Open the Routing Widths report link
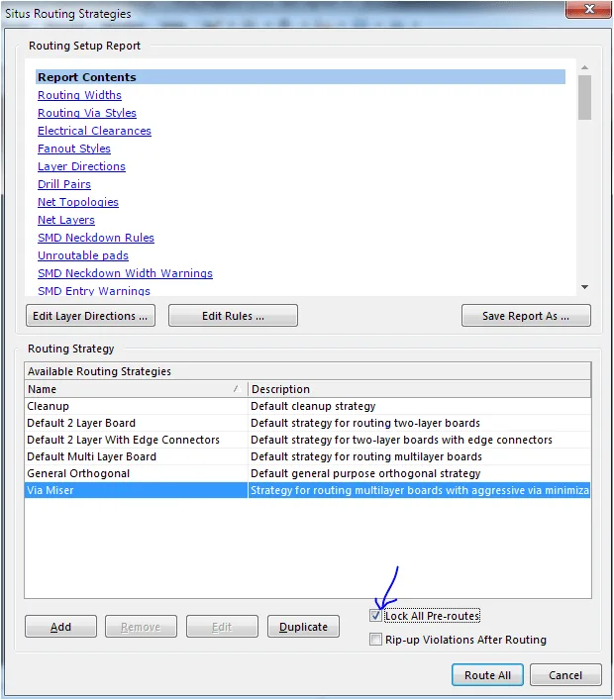The width and height of the screenshot is (614, 700). point(79,95)
